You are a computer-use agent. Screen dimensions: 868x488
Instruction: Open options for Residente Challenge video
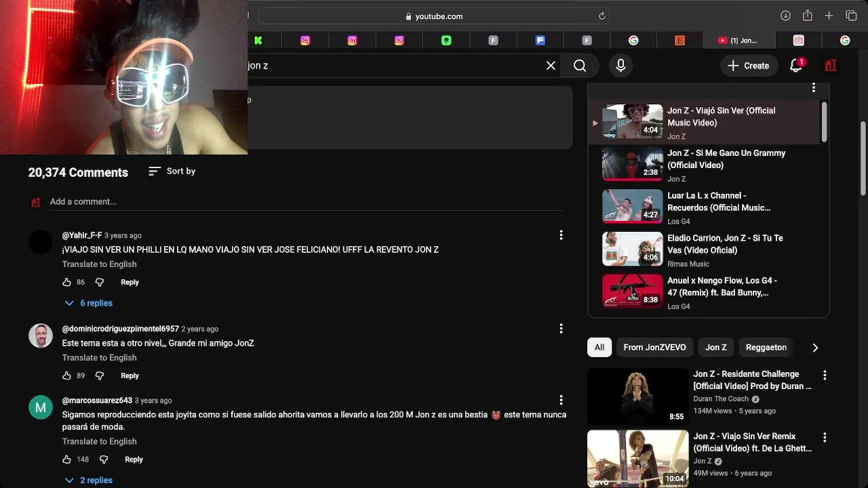click(825, 375)
